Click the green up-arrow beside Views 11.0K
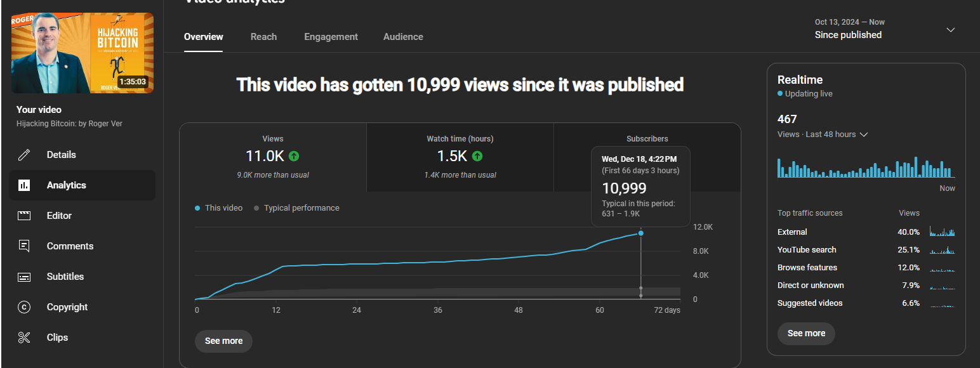Viewport: 980px width, 368px height. (294, 155)
